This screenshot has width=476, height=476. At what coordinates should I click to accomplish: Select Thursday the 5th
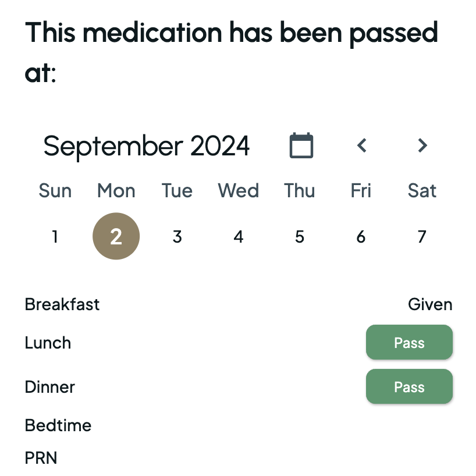point(300,237)
